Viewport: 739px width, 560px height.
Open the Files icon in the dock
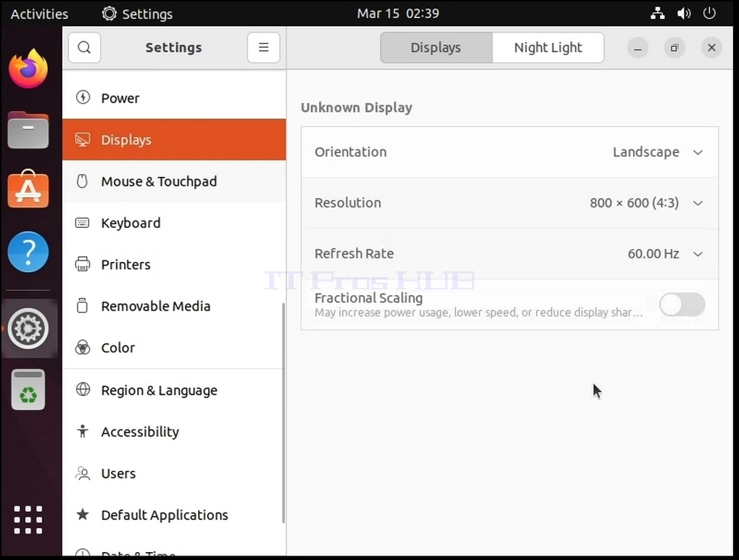point(28,130)
